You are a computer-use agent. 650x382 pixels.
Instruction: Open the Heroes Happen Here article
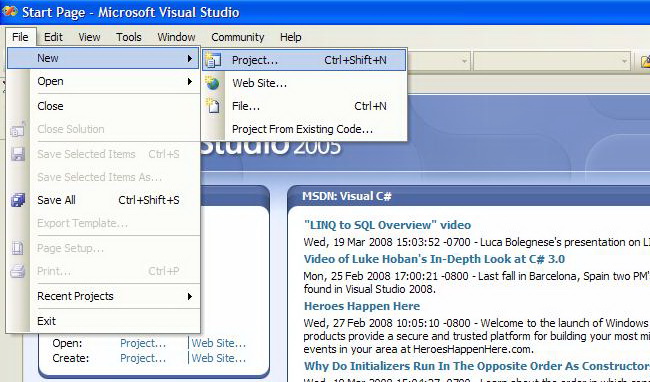tap(362, 306)
